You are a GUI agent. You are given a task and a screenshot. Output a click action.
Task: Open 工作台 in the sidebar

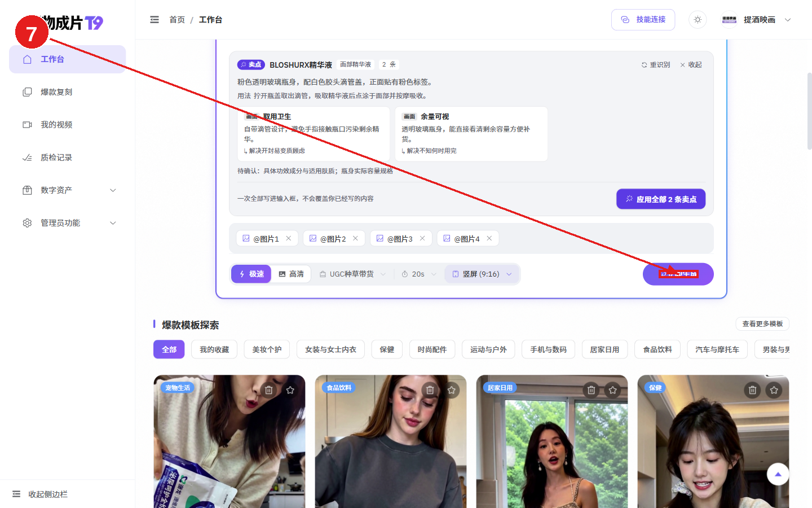tap(67, 59)
